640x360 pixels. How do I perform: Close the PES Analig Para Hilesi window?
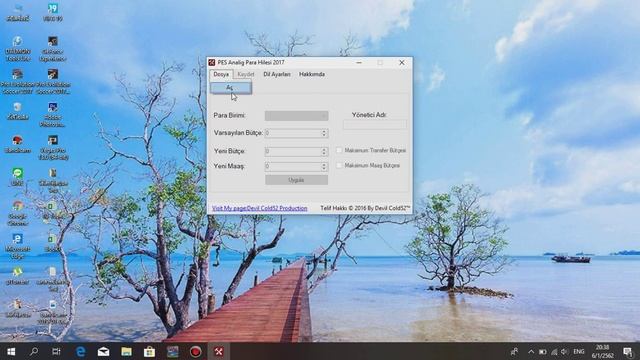402,62
